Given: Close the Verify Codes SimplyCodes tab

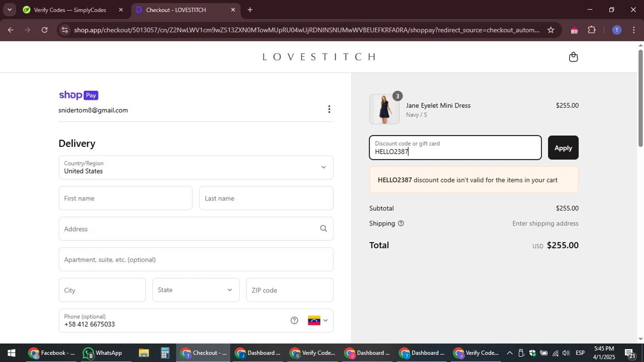Looking at the screenshot, I should point(121,10).
